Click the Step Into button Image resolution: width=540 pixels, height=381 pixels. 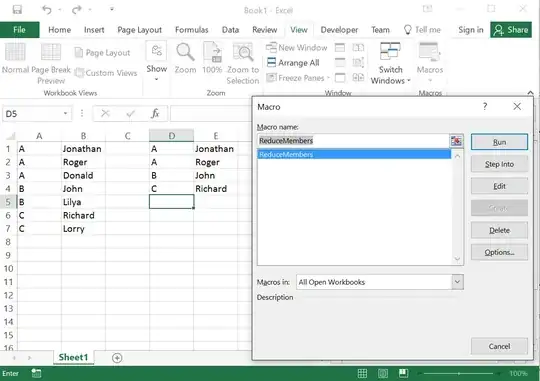coord(499,164)
